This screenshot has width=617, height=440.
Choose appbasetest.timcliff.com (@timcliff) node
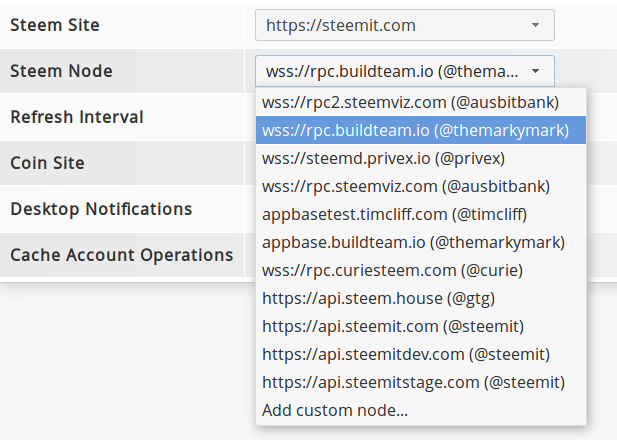click(x=421, y=214)
